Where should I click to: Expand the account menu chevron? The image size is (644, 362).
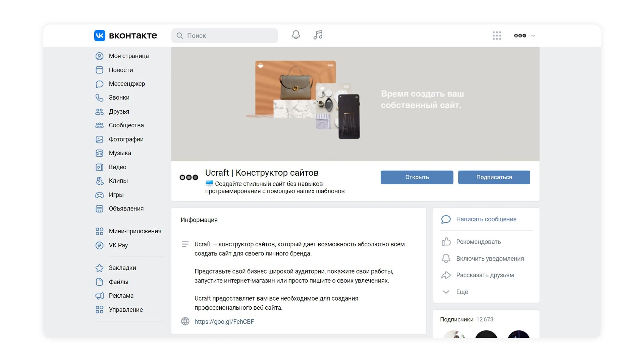[533, 36]
